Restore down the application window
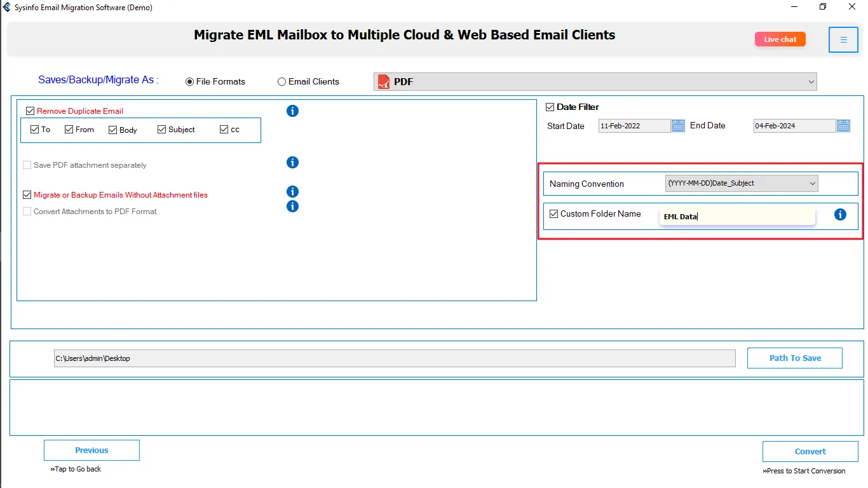Viewport: 868px width, 488px height. click(823, 7)
